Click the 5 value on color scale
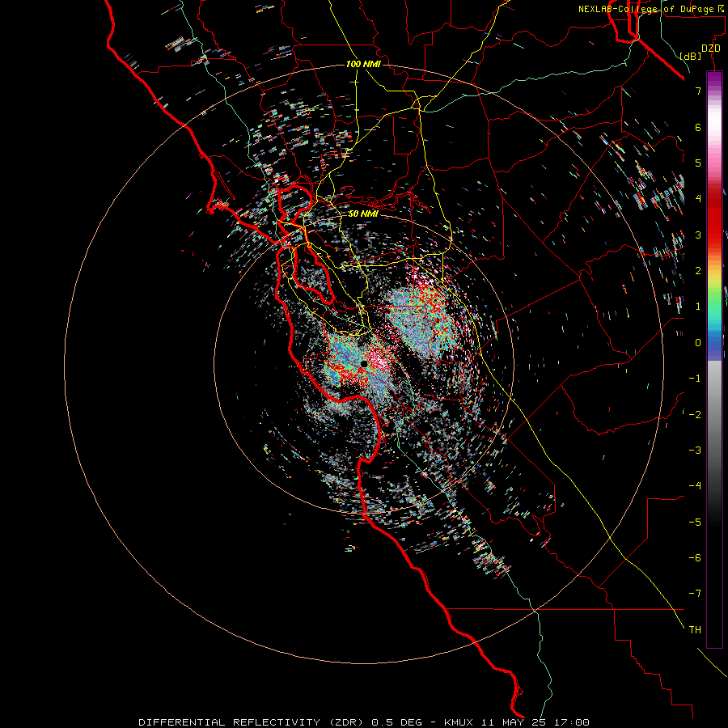This screenshot has height=728, width=728. (698, 163)
